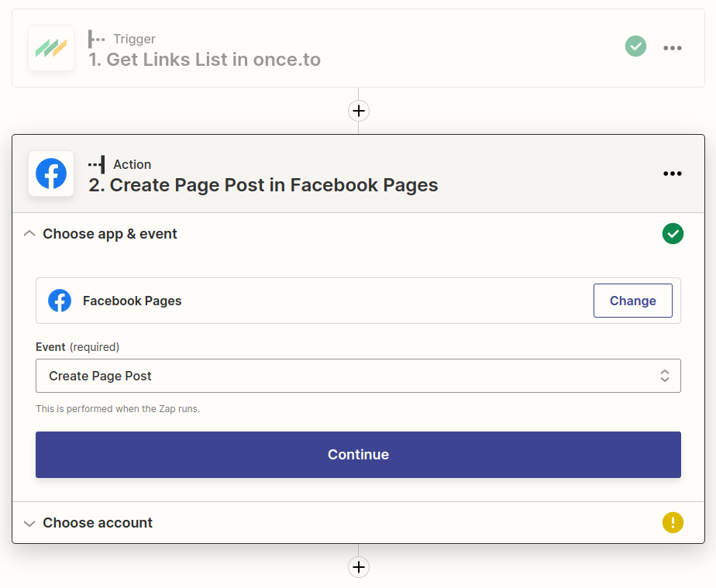Click the Facebook Pages app name text
This screenshot has width=716, height=588.
(x=132, y=301)
